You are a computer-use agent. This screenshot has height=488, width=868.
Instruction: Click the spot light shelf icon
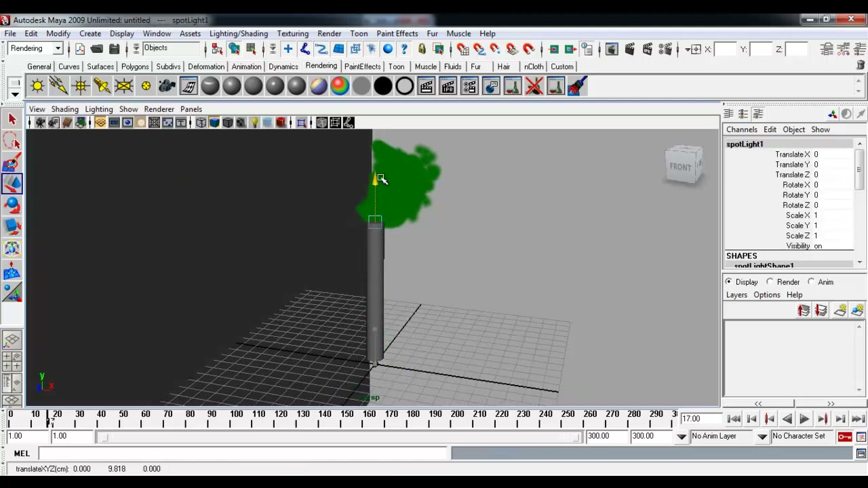coord(102,86)
